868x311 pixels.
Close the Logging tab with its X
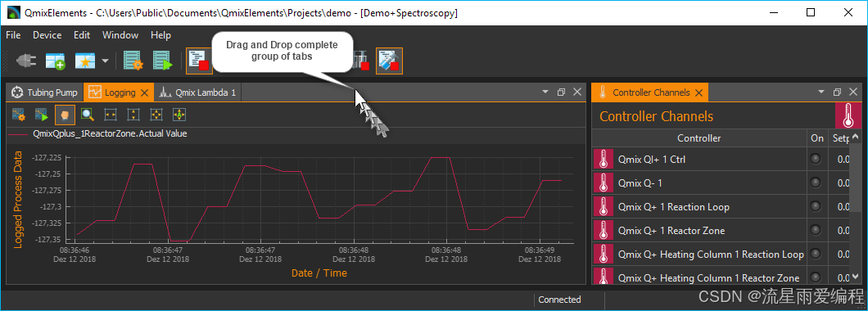click(144, 92)
